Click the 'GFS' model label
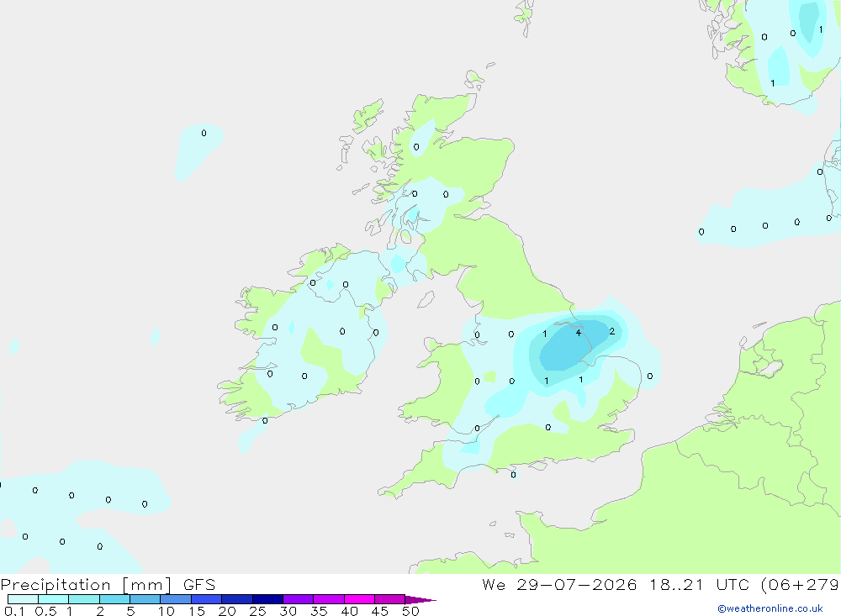Screen dimensions: 841x616 click(199, 584)
